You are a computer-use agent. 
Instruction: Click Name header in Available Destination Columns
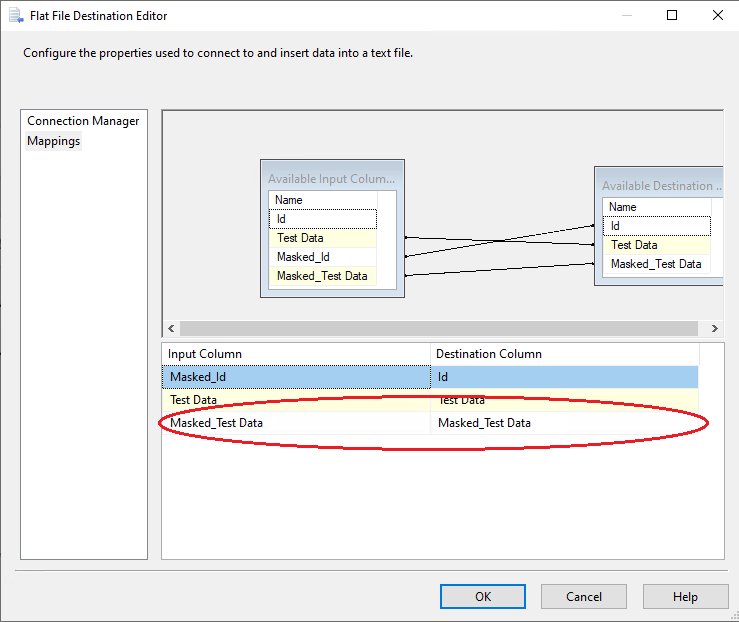point(657,207)
